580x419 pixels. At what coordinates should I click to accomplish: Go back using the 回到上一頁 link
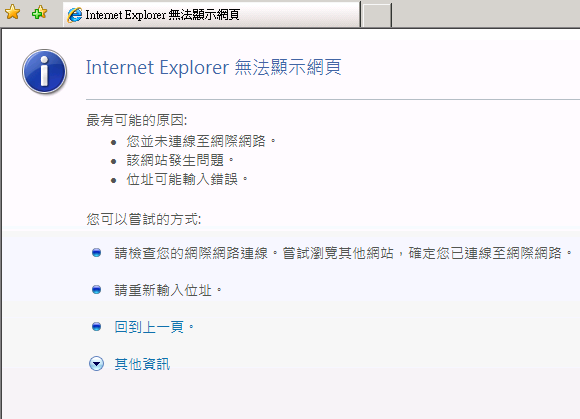point(149,327)
